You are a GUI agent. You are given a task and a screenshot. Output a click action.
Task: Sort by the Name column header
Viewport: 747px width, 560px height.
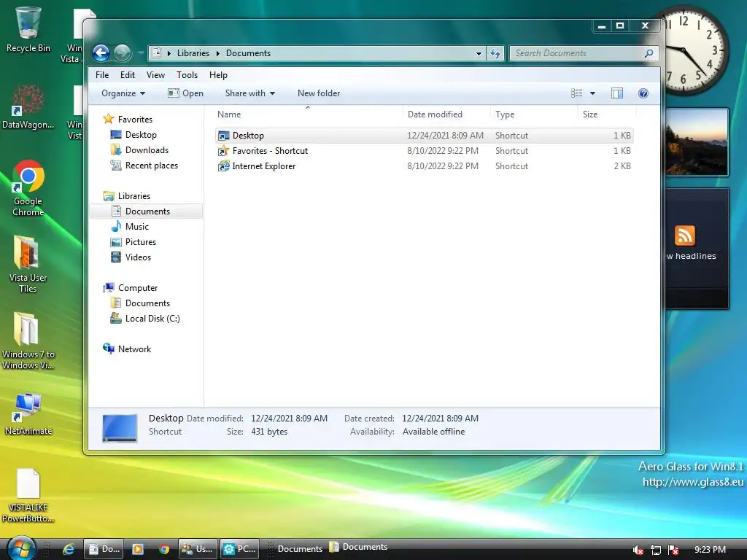[x=308, y=114]
